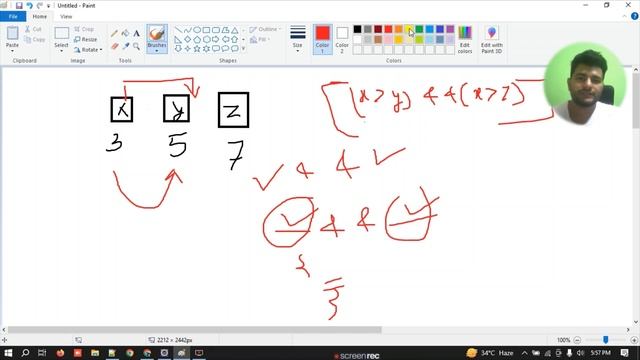The image size is (640, 360).
Task: Click the Paste clipboard icon
Action: point(12,33)
